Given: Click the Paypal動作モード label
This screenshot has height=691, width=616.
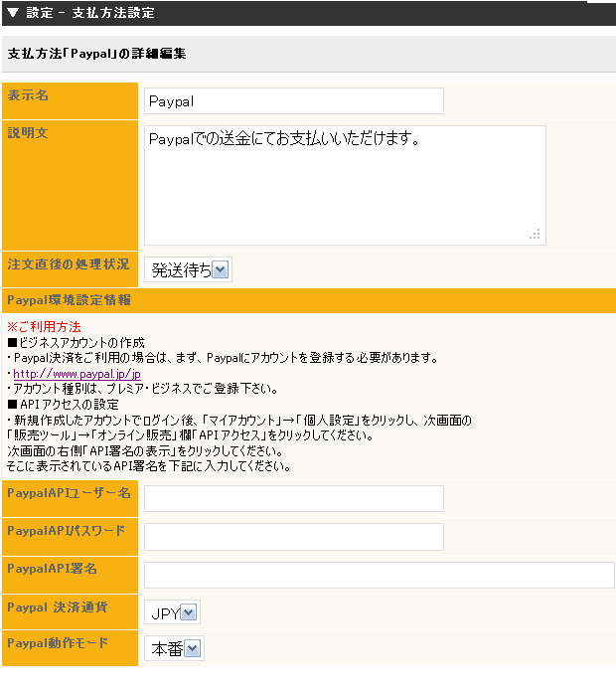Looking at the screenshot, I should (x=58, y=643).
